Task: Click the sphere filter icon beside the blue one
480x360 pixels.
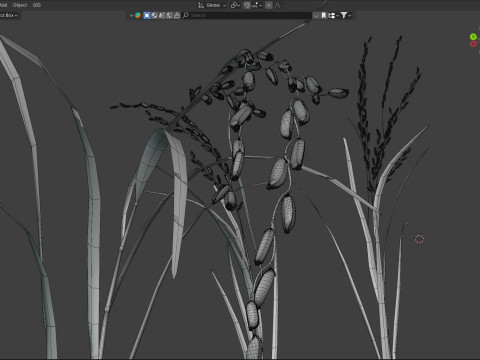Action: tap(154, 15)
